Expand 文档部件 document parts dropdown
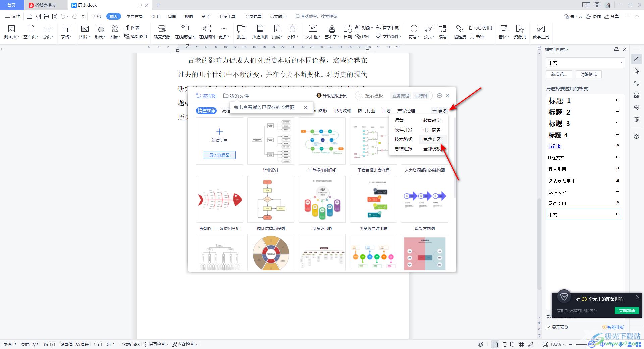This screenshot has height=349, width=644. click(389, 36)
